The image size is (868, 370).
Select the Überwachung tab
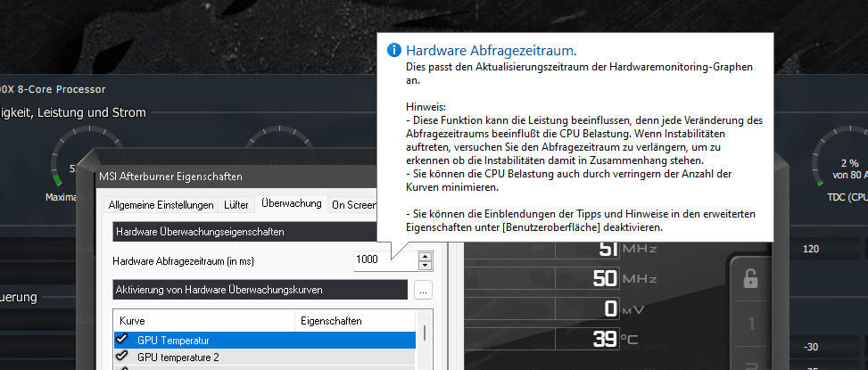291,203
